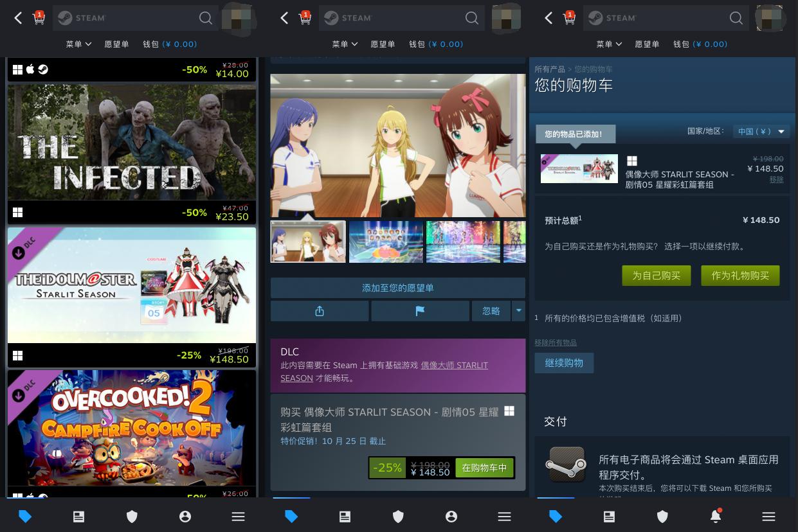Click the 为自己购买 purchase button
The image size is (798, 532).
coord(656,276)
